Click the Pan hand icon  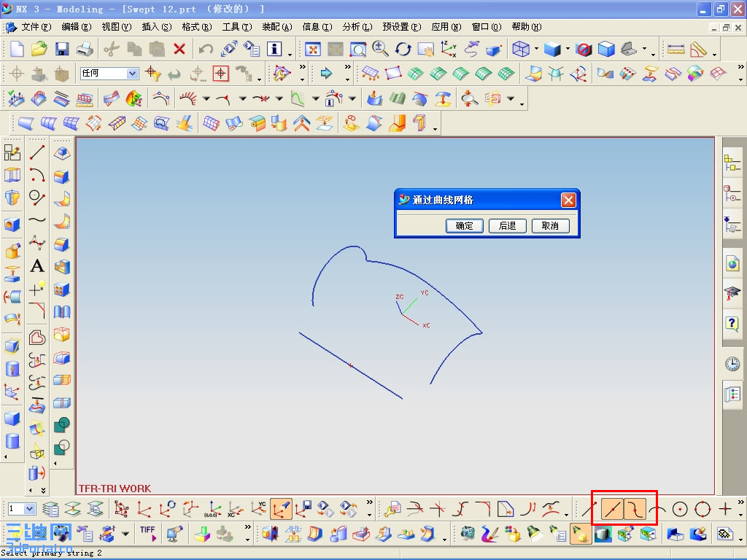point(426,49)
